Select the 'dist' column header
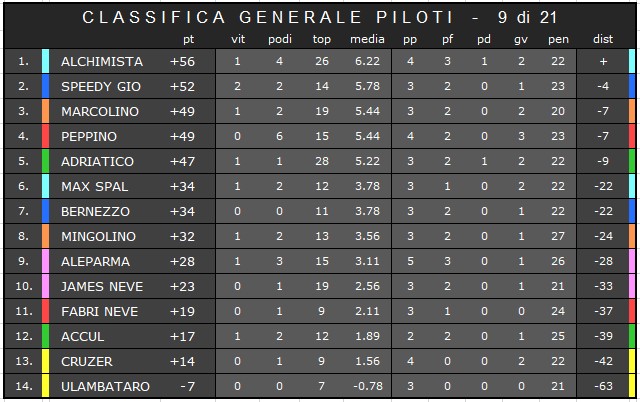The height and width of the screenshot is (402, 640). coord(603,39)
